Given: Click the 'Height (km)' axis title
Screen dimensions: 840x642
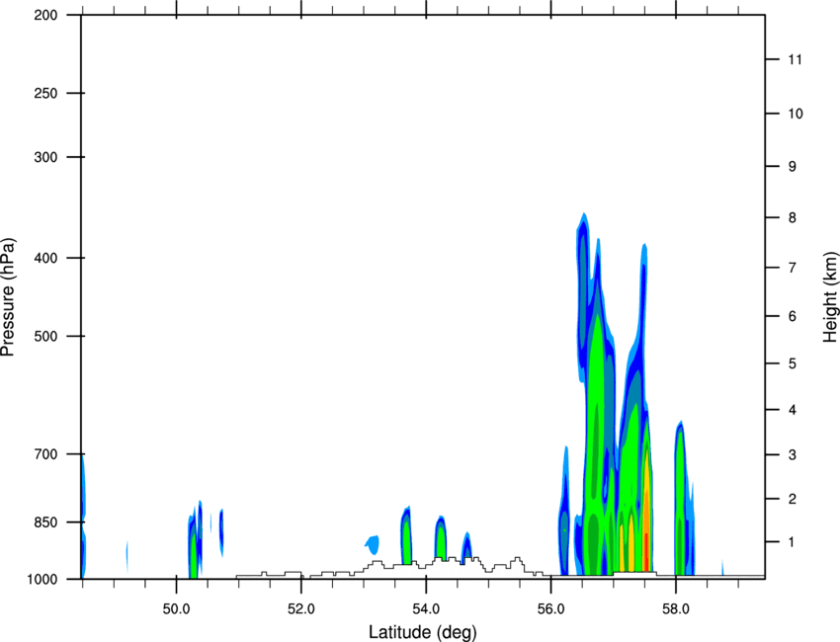Looking at the screenshot, I should coord(830,297).
